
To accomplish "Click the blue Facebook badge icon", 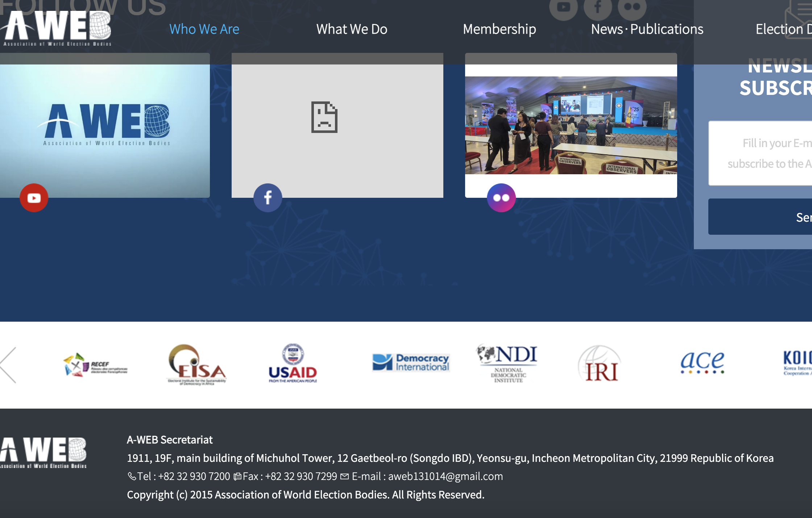I will (x=268, y=198).
